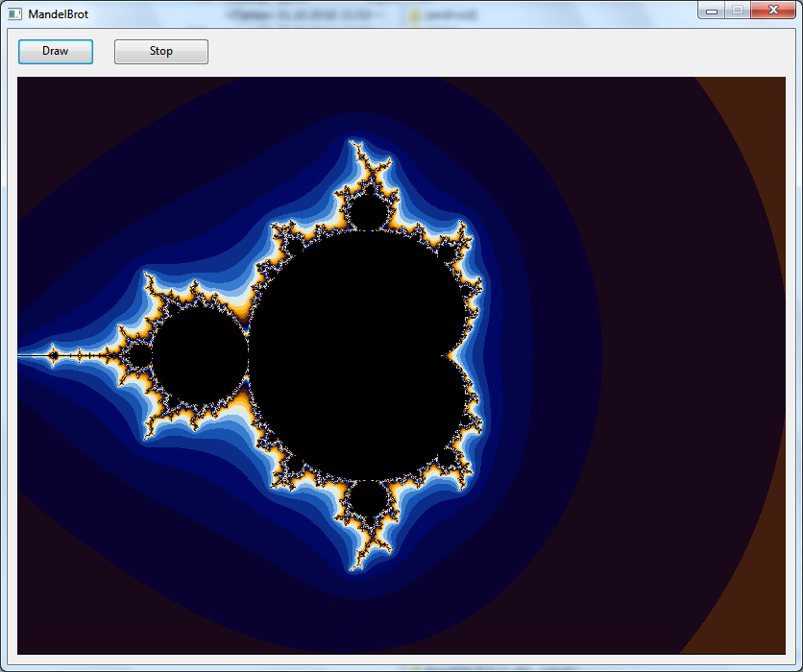This screenshot has width=803, height=672.
Task: Click the brown band in the top-right canvas corner
Action: click(x=759, y=106)
